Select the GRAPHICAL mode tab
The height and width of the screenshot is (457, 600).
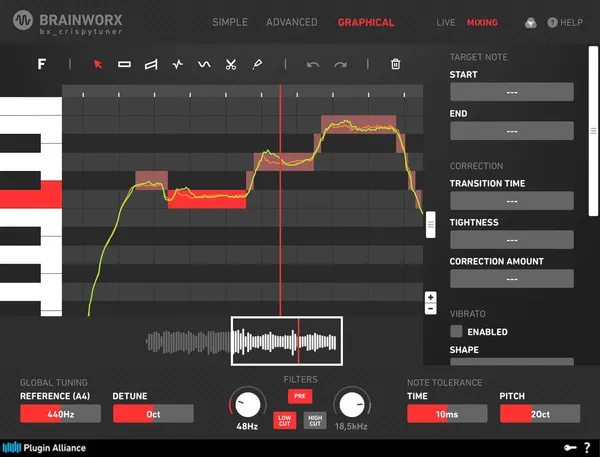pyautogui.click(x=366, y=22)
